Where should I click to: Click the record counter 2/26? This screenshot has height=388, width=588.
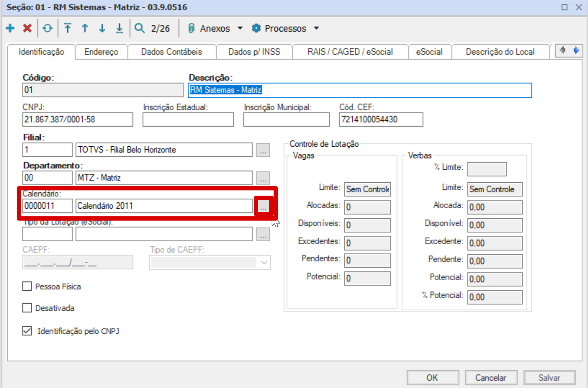[160, 28]
